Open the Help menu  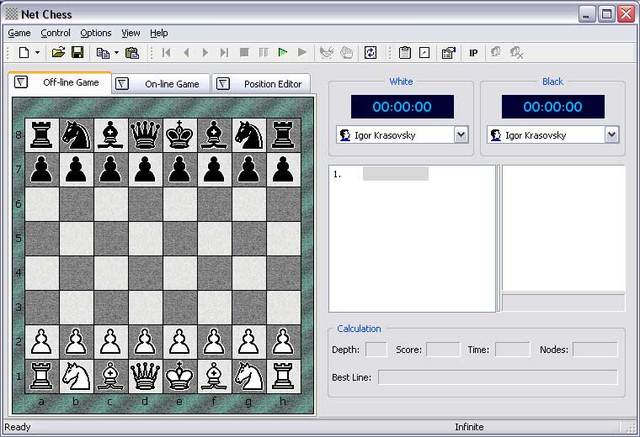pos(159,33)
